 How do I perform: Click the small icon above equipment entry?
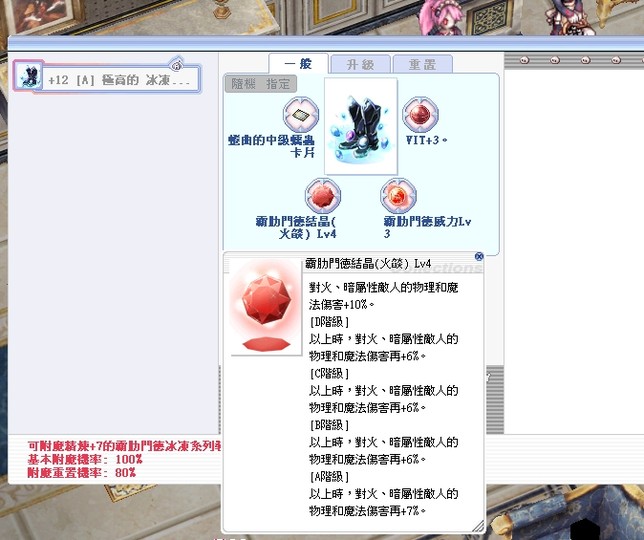tap(176, 63)
